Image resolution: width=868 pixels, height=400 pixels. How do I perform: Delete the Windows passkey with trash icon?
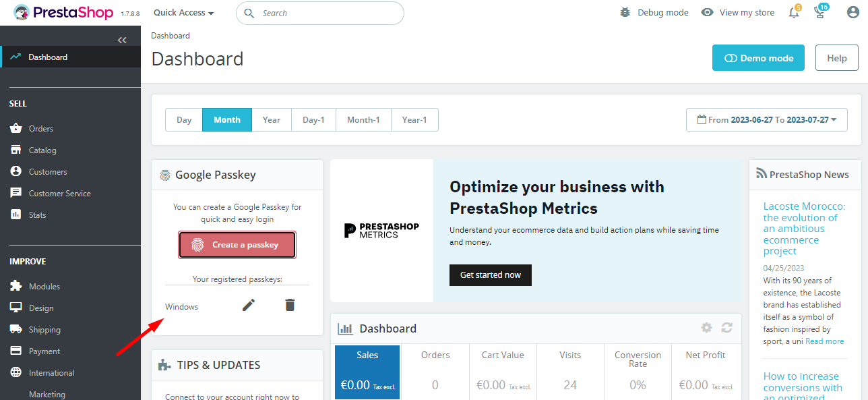point(290,306)
